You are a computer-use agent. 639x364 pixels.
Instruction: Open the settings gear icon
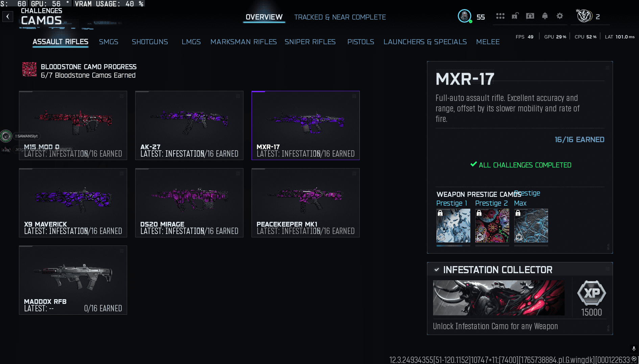coord(560,16)
